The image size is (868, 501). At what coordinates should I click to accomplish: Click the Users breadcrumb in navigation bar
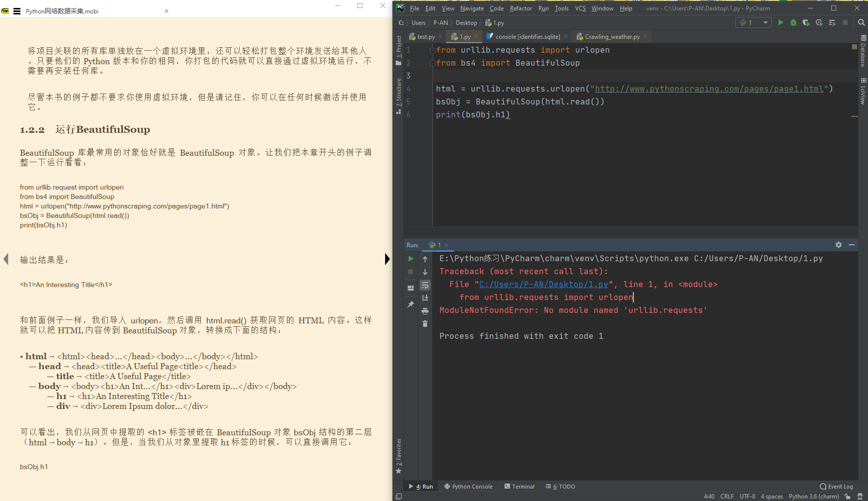tap(419, 23)
